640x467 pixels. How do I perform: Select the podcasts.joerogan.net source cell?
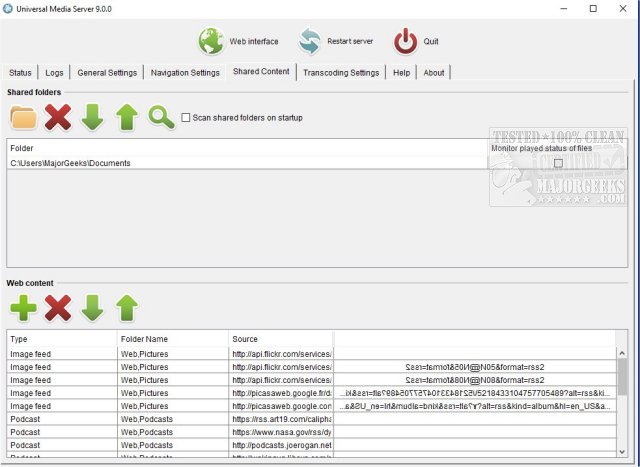(281, 445)
